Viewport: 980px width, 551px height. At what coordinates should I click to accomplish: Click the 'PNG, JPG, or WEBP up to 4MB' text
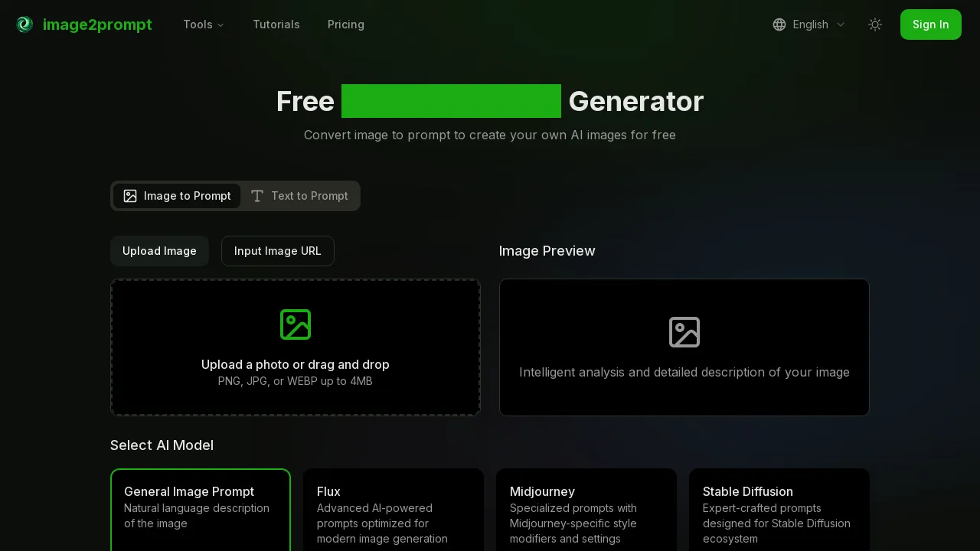[x=296, y=381]
